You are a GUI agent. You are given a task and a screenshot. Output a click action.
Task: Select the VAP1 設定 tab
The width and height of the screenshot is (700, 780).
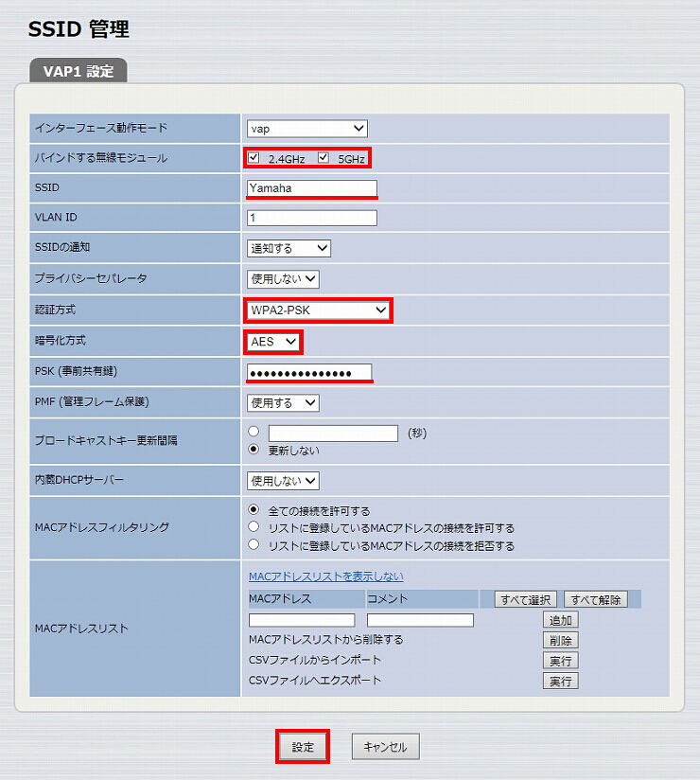coord(79,71)
